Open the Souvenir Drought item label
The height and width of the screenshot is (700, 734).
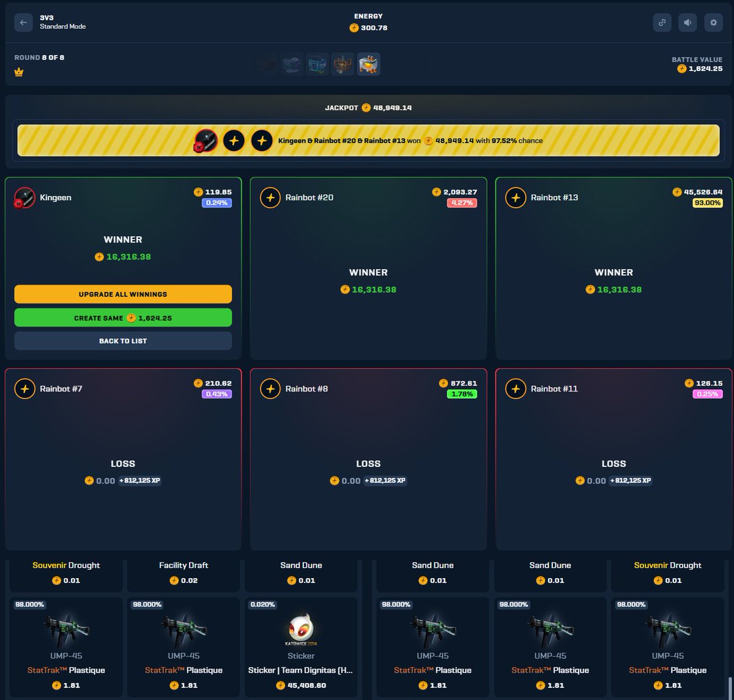pos(65,565)
